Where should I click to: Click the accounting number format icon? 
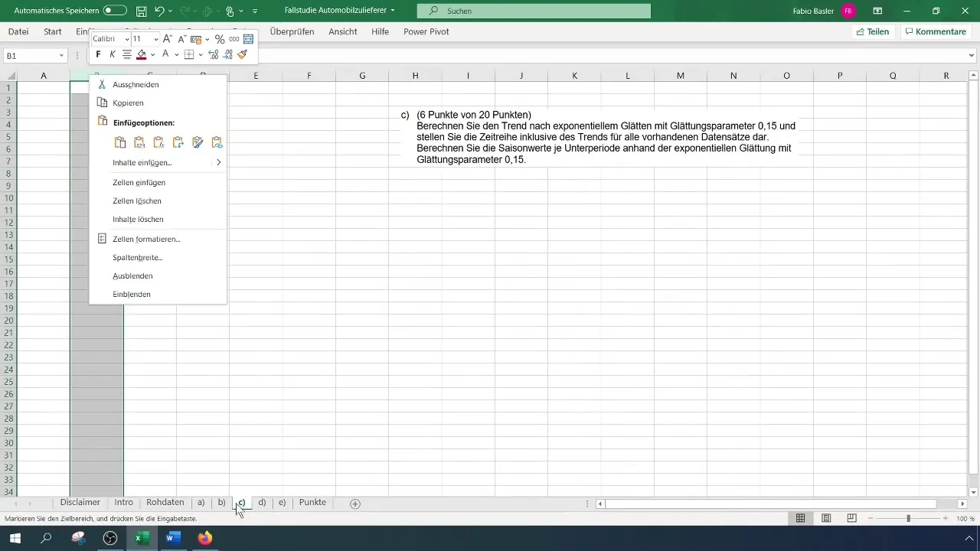(x=196, y=39)
